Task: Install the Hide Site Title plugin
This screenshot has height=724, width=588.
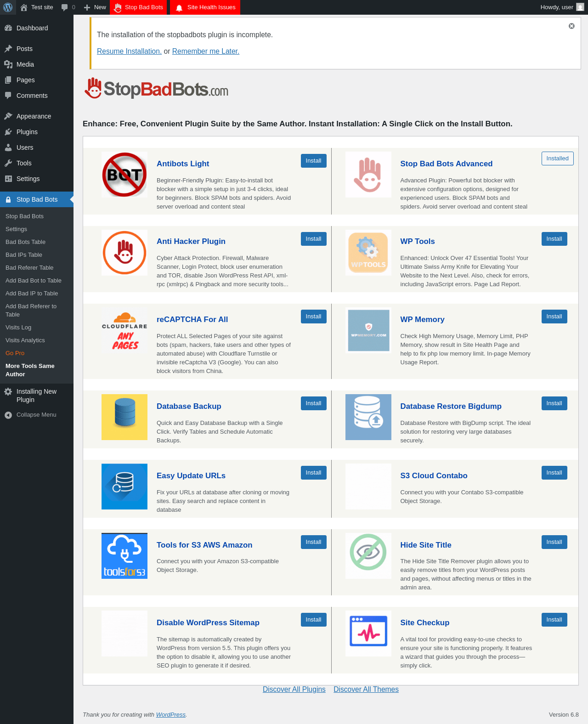Action: [554, 542]
